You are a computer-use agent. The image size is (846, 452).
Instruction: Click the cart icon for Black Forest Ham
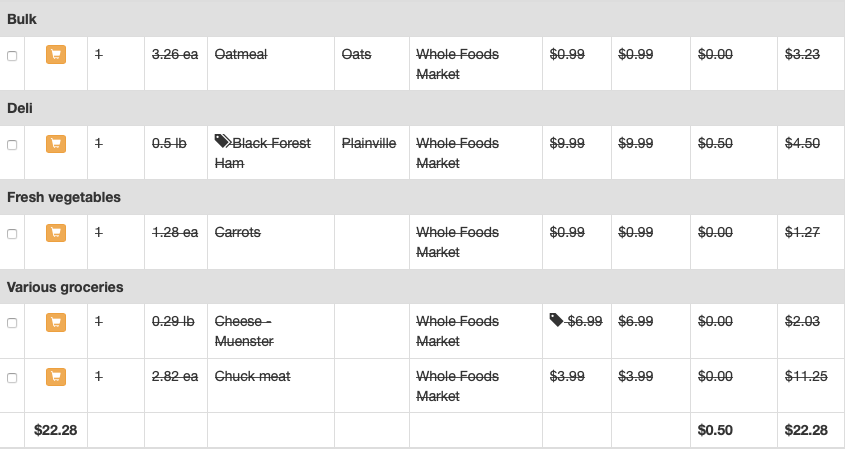pos(56,144)
